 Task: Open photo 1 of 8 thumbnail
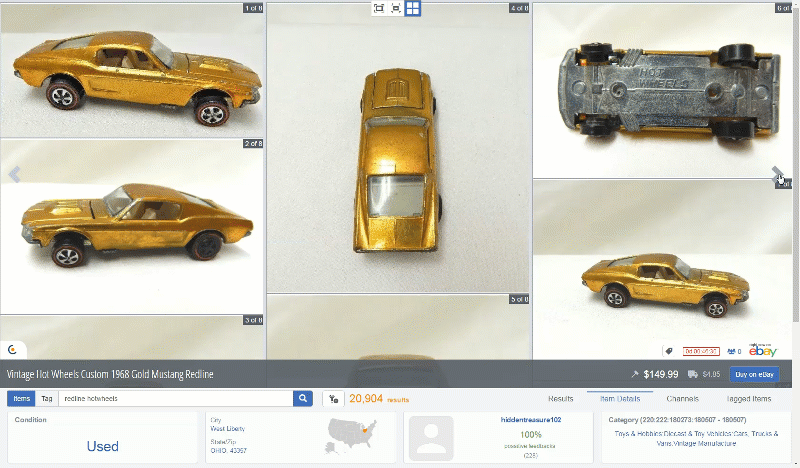(132, 70)
